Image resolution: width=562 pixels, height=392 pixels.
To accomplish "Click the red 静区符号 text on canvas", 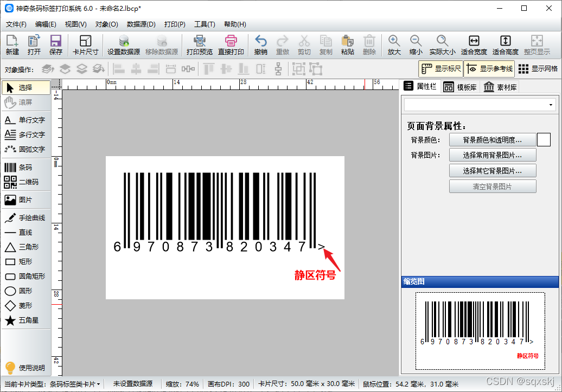I will pos(315,275).
